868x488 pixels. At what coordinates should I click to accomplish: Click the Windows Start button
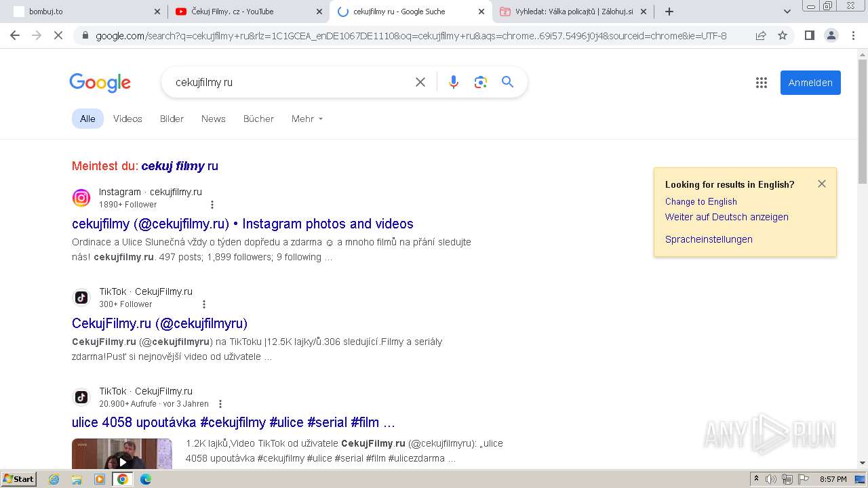(x=18, y=479)
